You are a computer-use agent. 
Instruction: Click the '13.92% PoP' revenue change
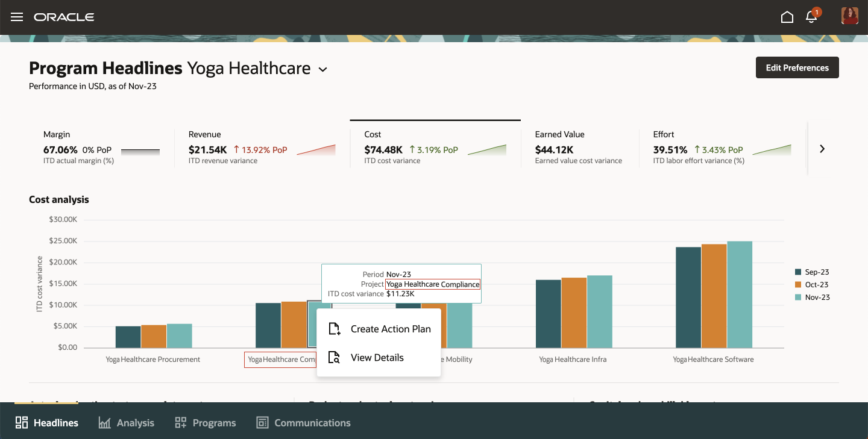tap(260, 150)
